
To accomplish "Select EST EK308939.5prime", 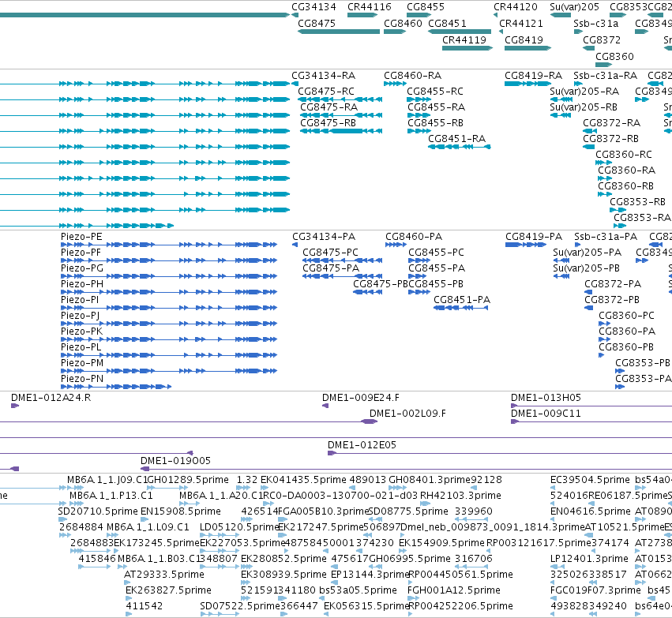I will [x=283, y=575].
